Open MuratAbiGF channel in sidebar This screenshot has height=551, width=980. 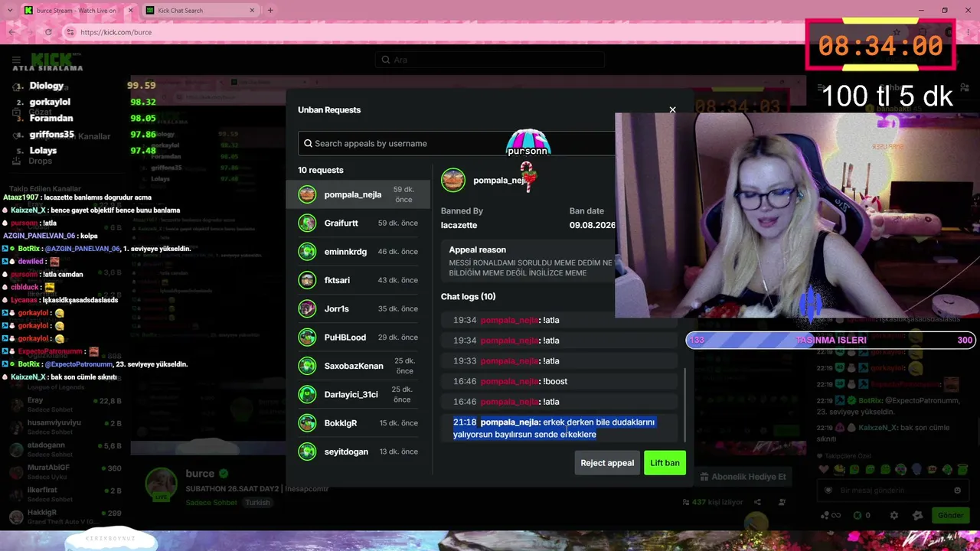(65, 472)
